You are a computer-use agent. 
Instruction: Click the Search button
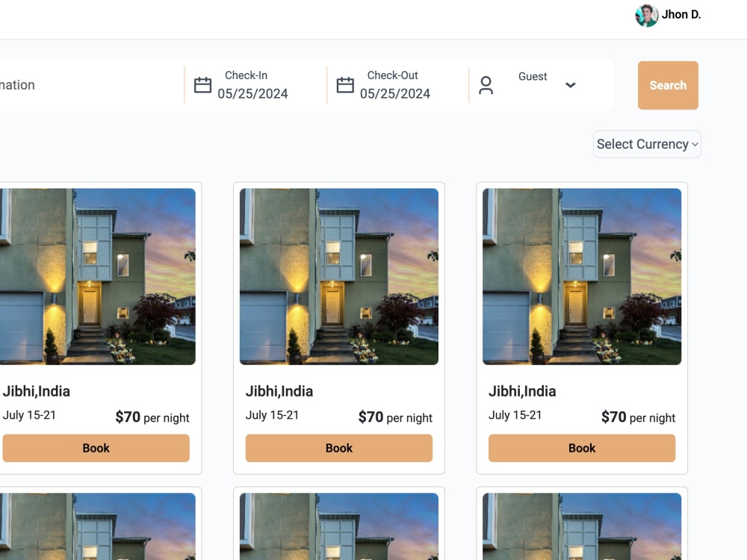click(x=668, y=85)
